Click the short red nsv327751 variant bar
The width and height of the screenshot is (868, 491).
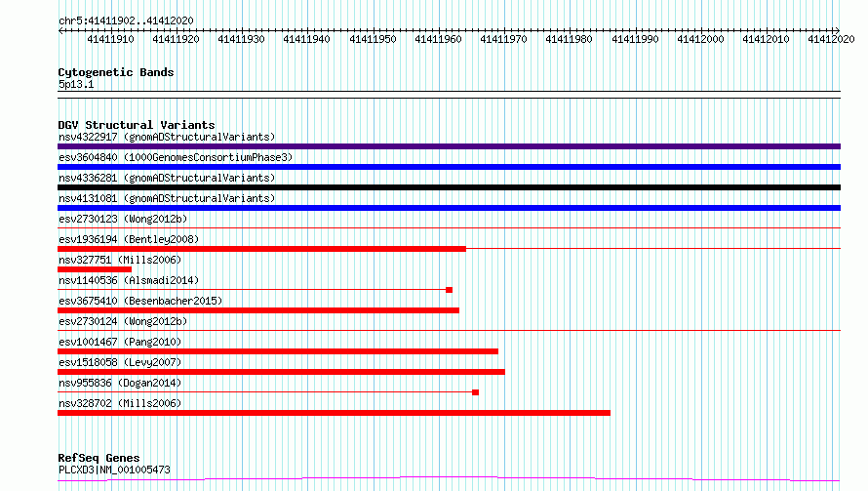[x=95, y=269]
